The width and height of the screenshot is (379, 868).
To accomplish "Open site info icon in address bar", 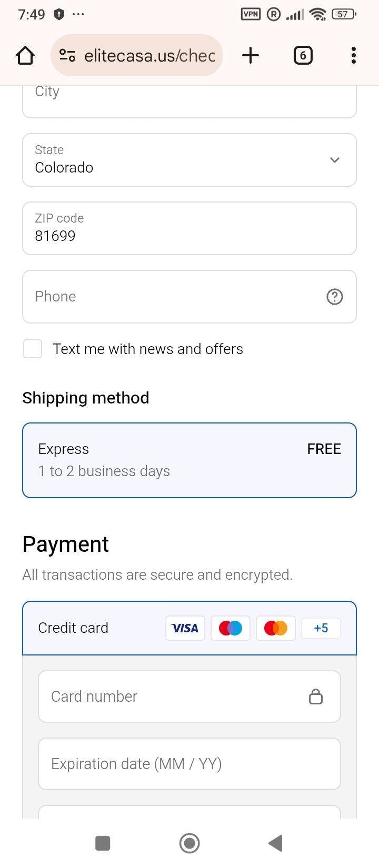I will (x=67, y=55).
